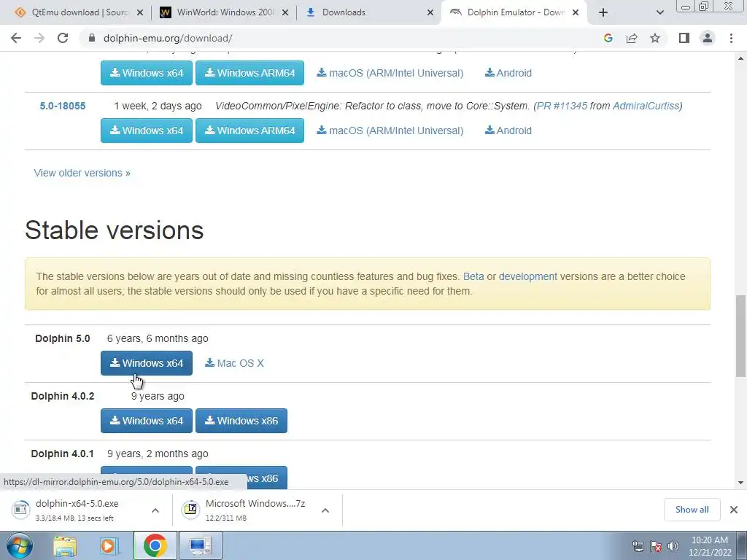Click scrollbar down arrow

coord(741,483)
